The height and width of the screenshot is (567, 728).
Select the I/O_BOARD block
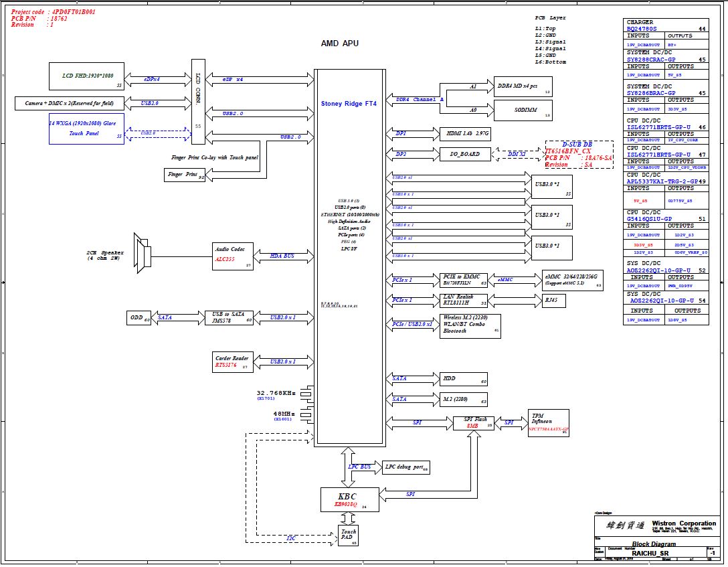coord(465,154)
